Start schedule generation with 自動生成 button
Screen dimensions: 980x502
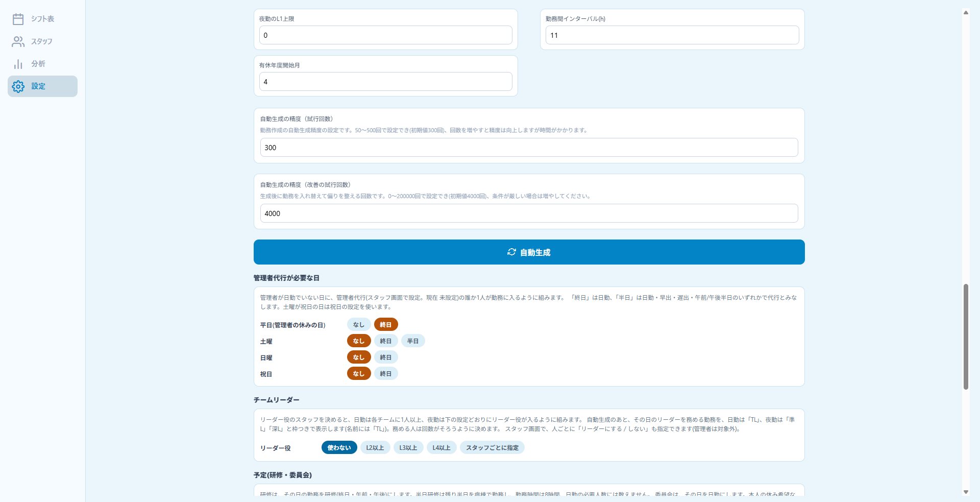pyautogui.click(x=529, y=252)
